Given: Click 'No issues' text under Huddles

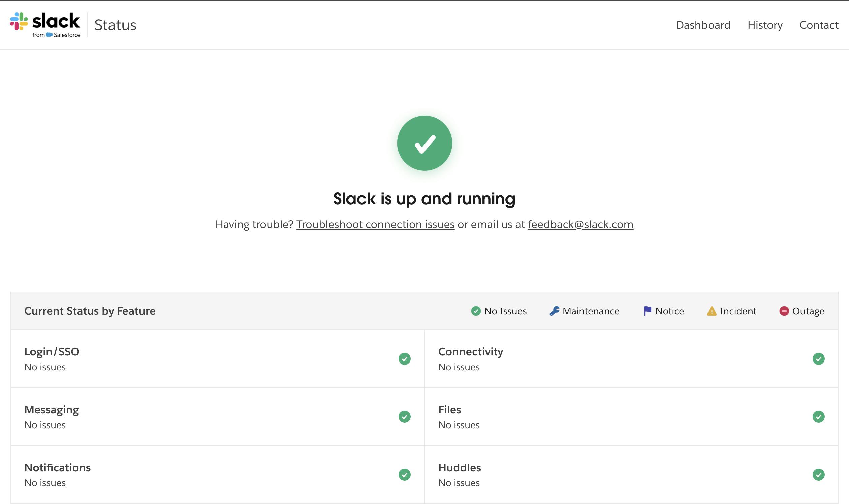Looking at the screenshot, I should [459, 483].
